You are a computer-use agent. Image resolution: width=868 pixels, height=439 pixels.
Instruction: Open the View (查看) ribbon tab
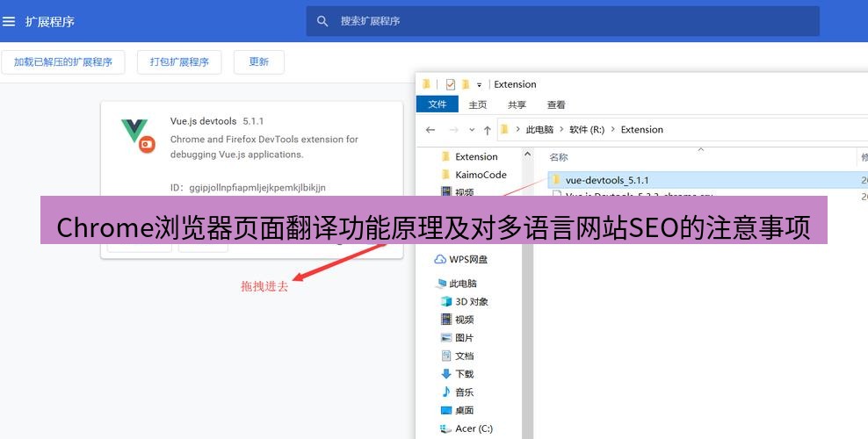tap(556, 104)
